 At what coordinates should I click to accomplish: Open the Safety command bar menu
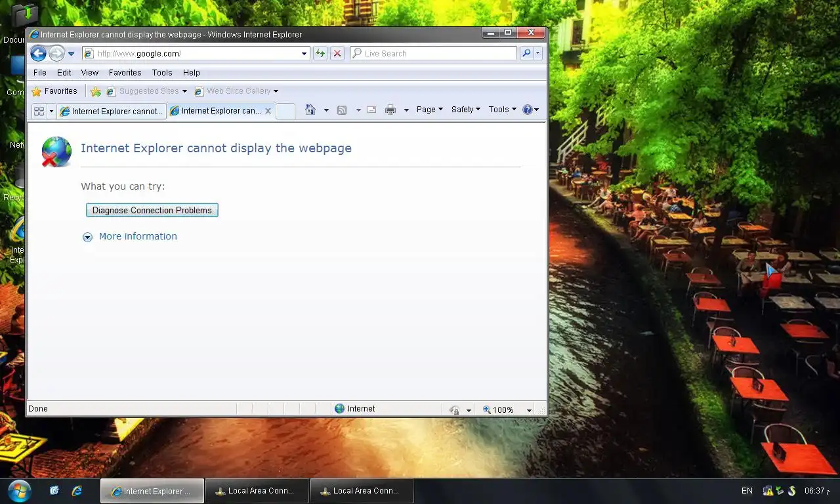tap(466, 110)
